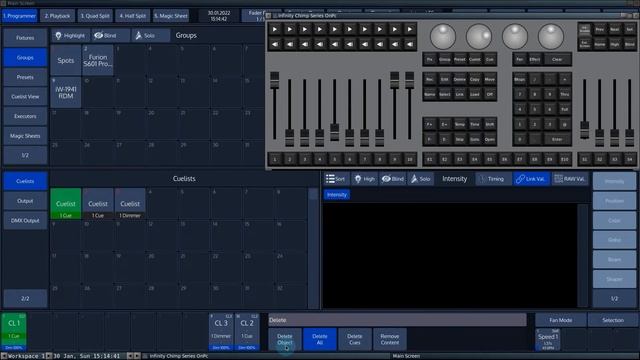The image size is (640, 360).
Task: Switch to the 4. Half Split tab
Action: (x=133, y=16)
